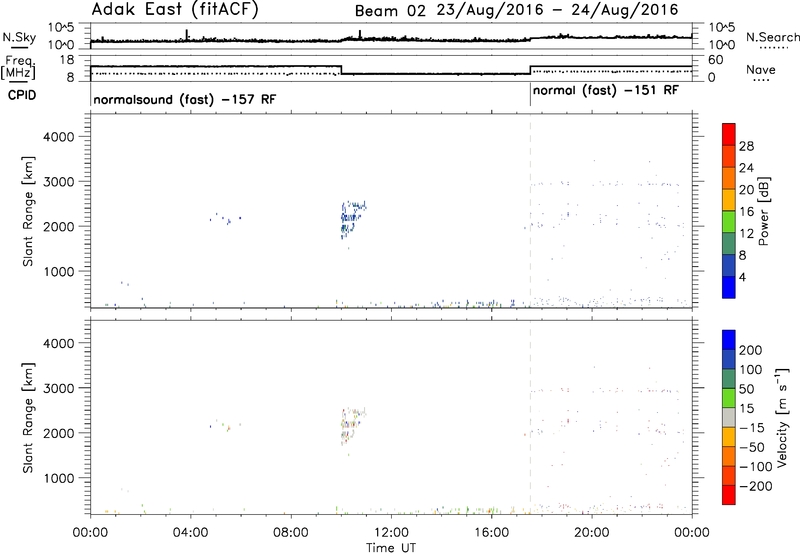Click the 1000 tick label in velocity panel

click(x=58, y=478)
